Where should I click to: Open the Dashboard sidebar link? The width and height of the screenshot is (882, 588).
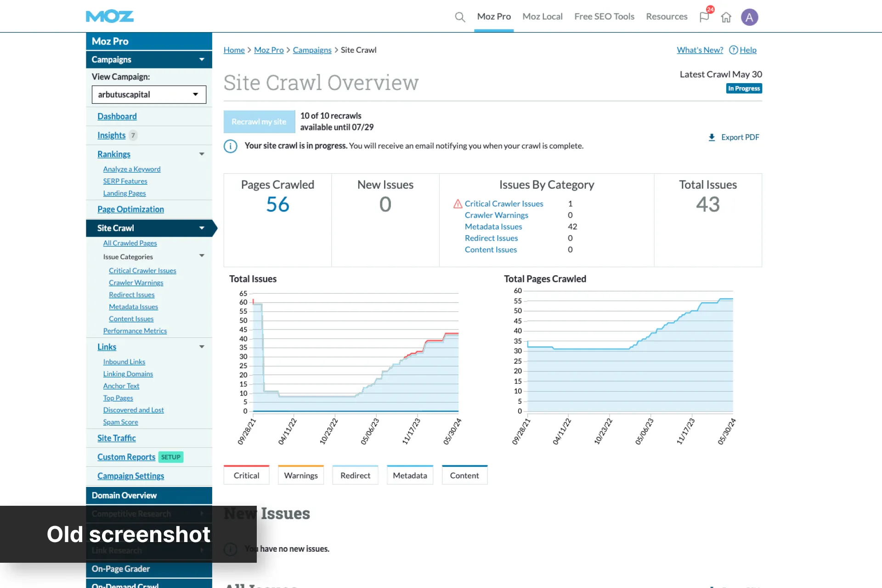[x=117, y=117]
